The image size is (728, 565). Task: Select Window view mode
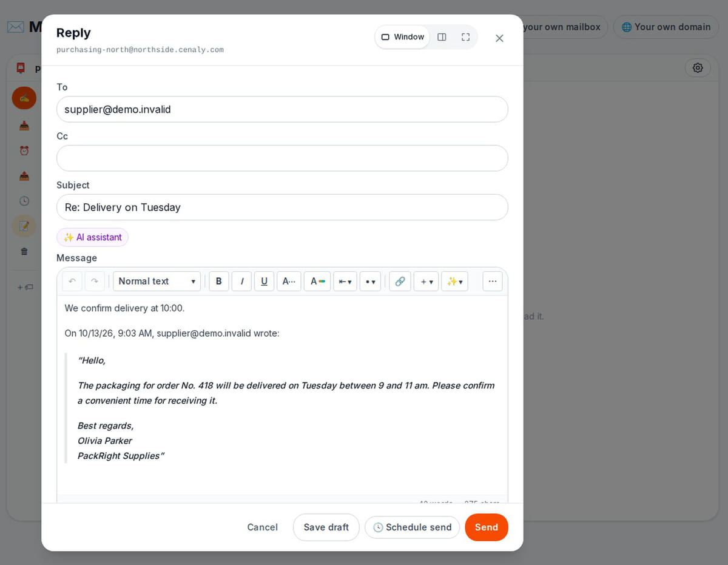click(402, 37)
